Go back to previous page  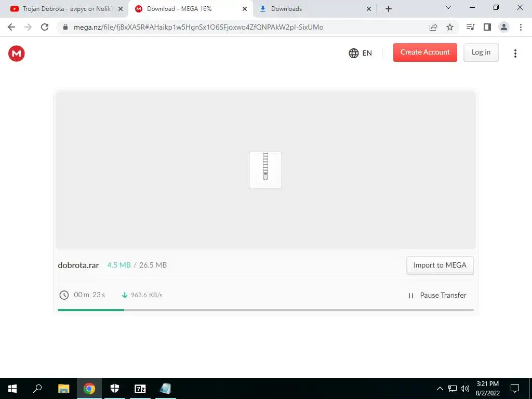coord(11,27)
